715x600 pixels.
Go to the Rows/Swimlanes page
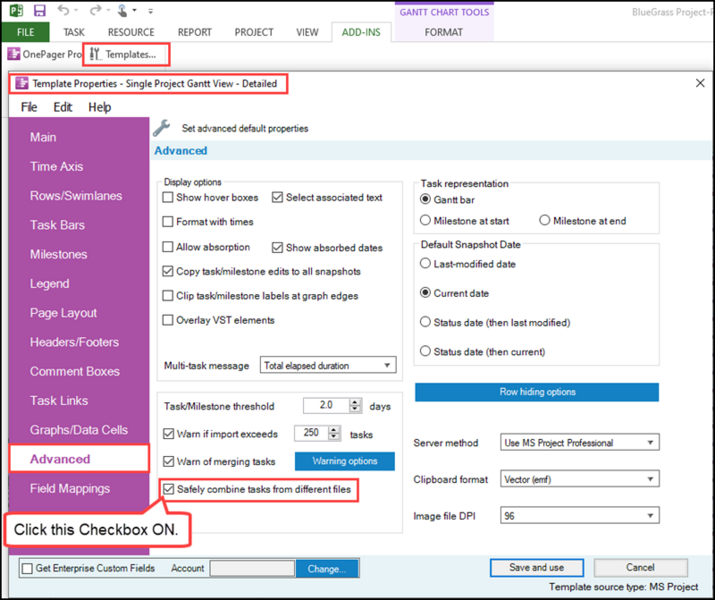click(x=76, y=196)
